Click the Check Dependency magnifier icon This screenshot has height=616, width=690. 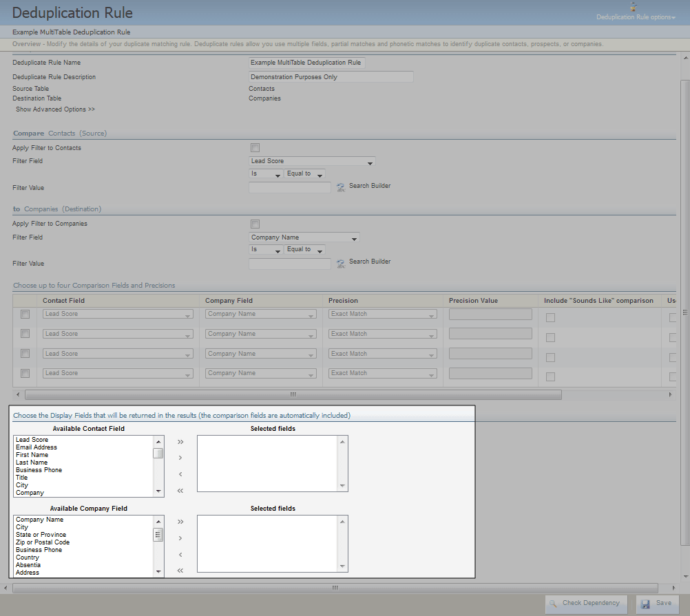click(x=553, y=604)
